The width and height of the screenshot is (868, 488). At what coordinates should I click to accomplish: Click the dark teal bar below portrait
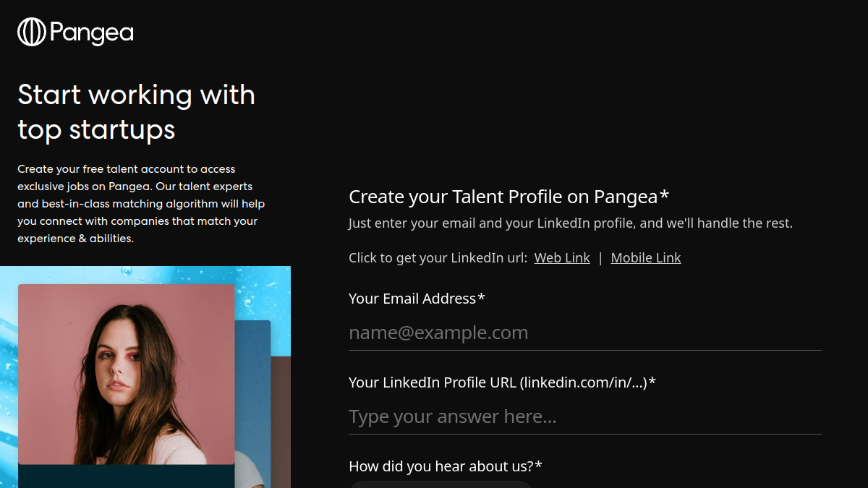pos(127,476)
